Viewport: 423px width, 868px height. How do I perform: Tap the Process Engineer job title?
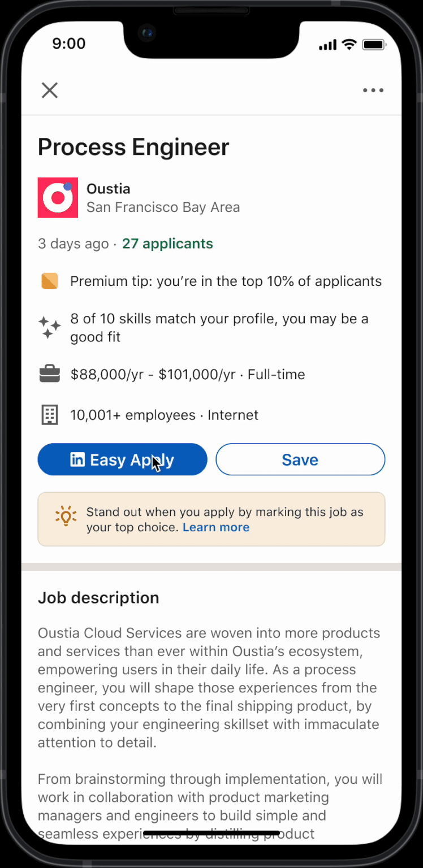click(133, 147)
